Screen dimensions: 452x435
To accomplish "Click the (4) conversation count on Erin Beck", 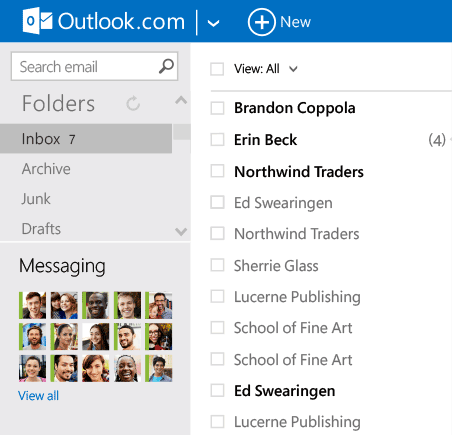I will pos(437,140).
